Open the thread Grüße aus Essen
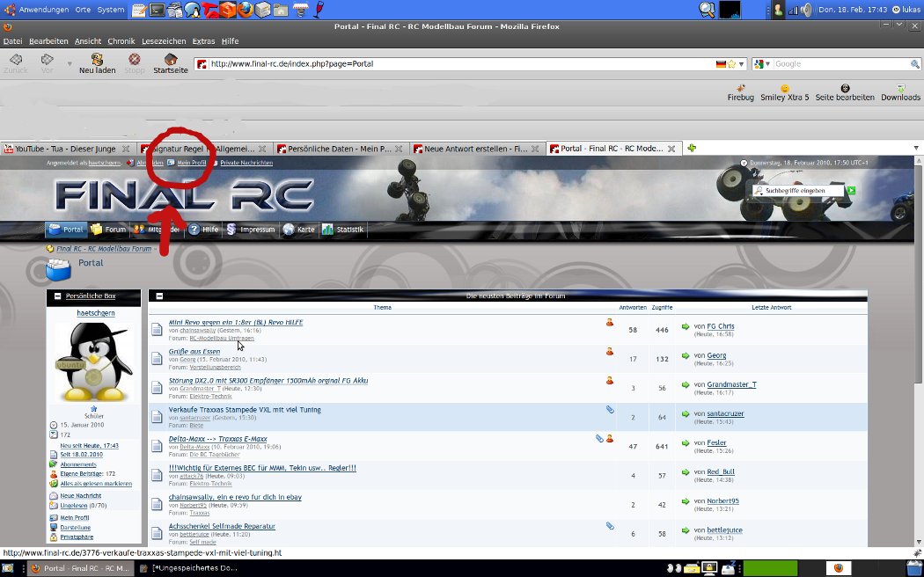The width and height of the screenshot is (924, 577). tap(194, 351)
